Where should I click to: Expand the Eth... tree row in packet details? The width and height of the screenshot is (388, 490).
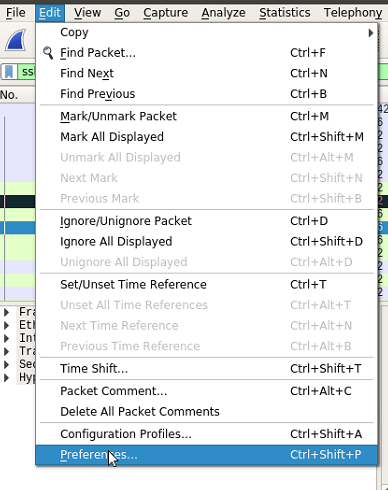click(x=6, y=325)
